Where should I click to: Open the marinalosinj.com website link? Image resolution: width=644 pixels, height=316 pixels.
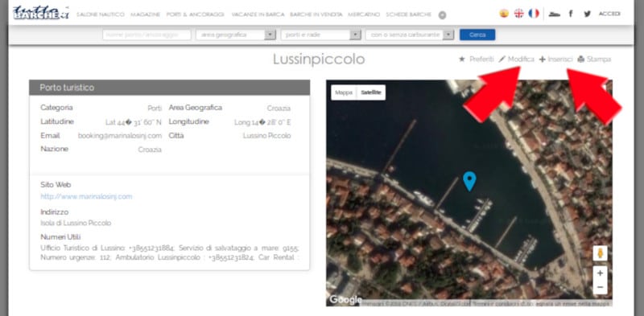tap(86, 196)
